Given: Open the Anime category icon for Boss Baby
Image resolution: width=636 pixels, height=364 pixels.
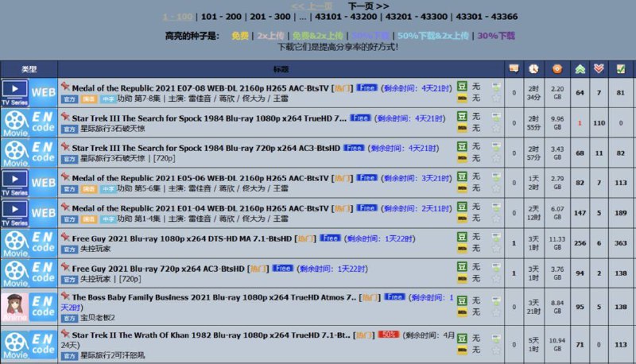Looking at the screenshot, I should [15, 306].
